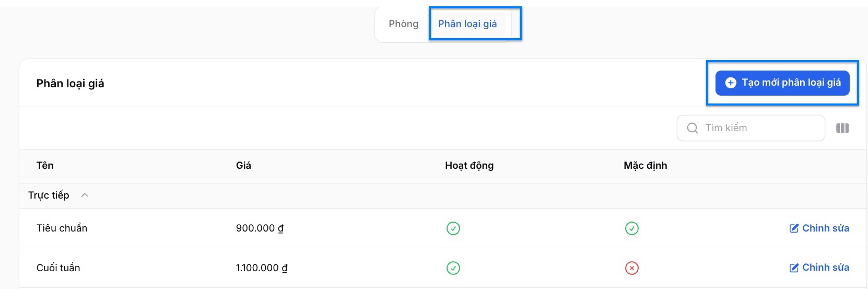Toggle Hoạt động status for Tiêu chuẩn
The width and height of the screenshot is (868, 289).
point(453,228)
